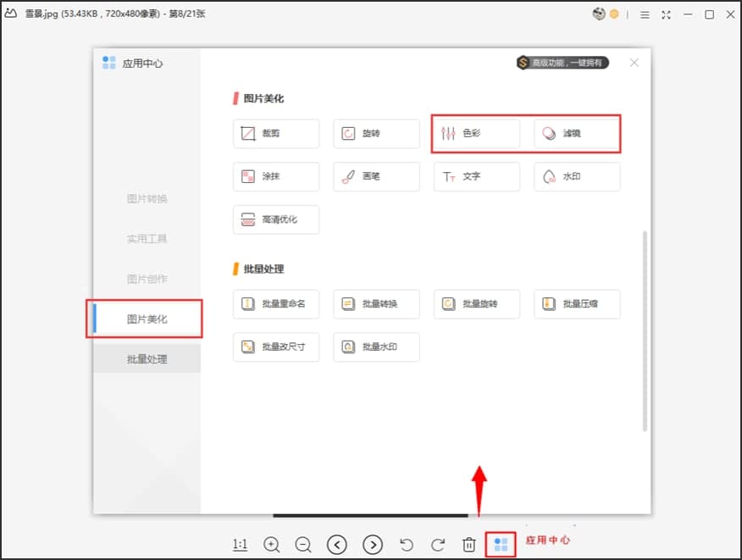Open the app center grid icon
This screenshot has height=560, width=742.
[501, 545]
